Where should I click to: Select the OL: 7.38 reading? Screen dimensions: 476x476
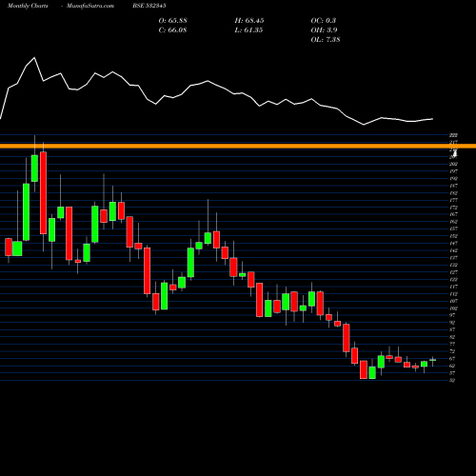(326, 40)
